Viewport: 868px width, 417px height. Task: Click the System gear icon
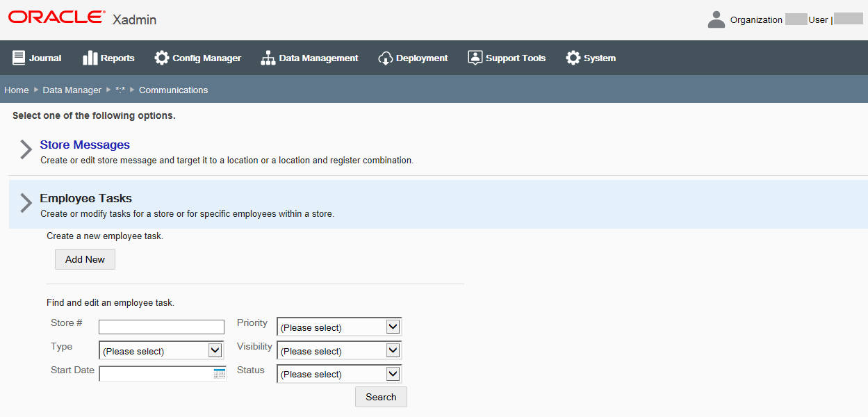pyautogui.click(x=573, y=58)
